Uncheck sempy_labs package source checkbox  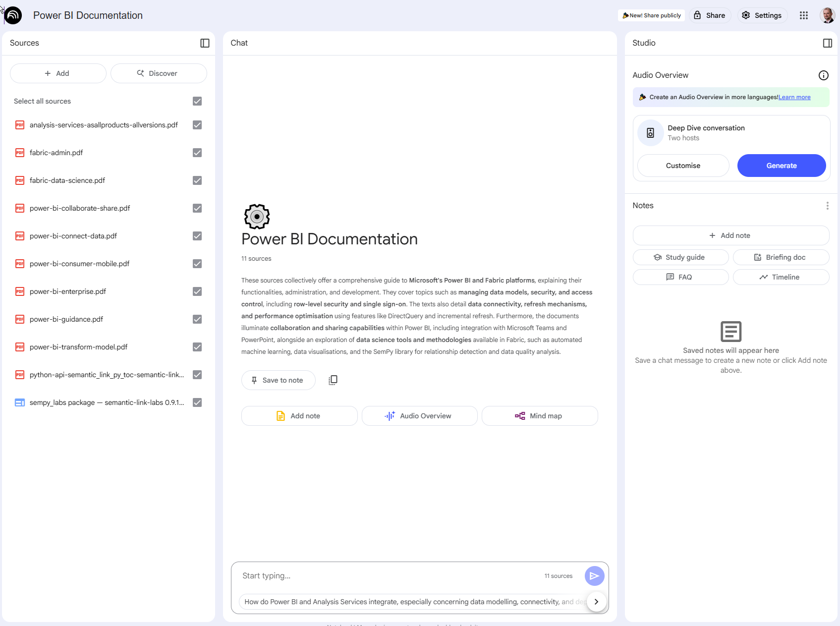[197, 402]
